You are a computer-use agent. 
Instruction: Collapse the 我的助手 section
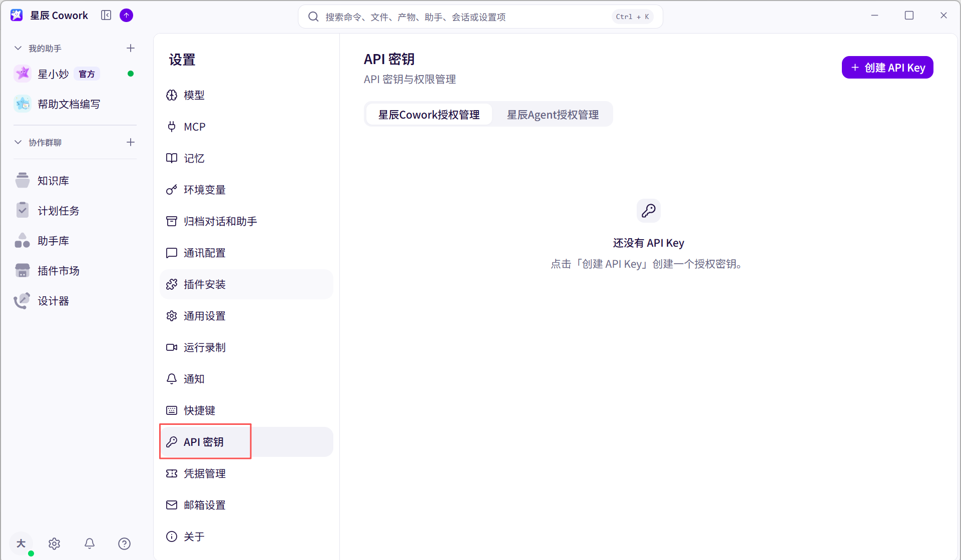coord(18,48)
